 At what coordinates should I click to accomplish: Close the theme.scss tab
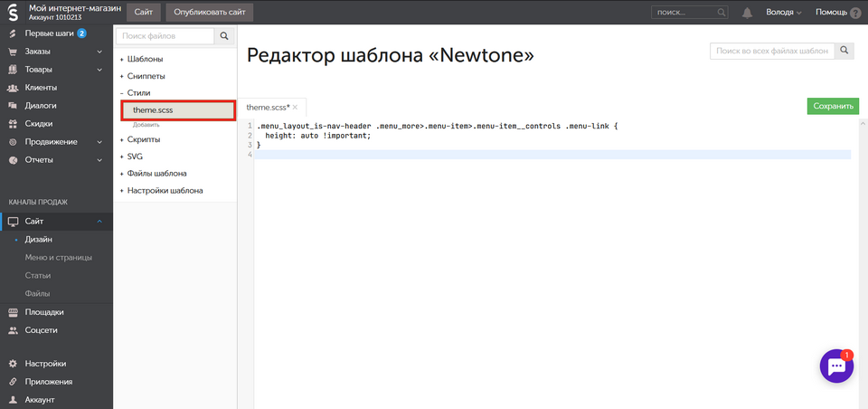pos(295,107)
